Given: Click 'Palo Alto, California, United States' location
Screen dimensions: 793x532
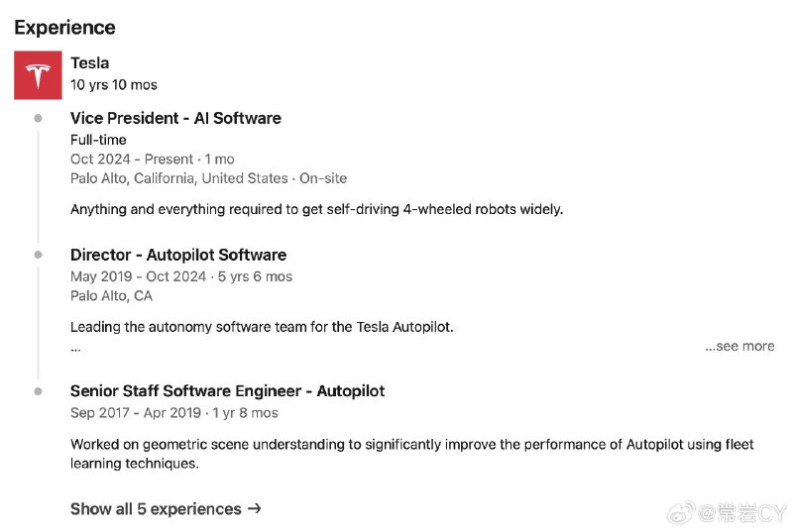Looking at the screenshot, I should pyautogui.click(x=179, y=178).
